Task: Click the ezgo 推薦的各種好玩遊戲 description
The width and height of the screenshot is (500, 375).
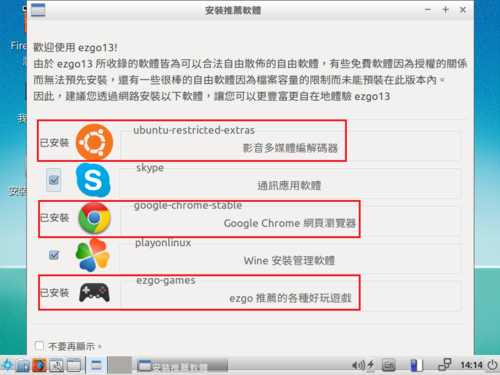Action: pos(290,298)
